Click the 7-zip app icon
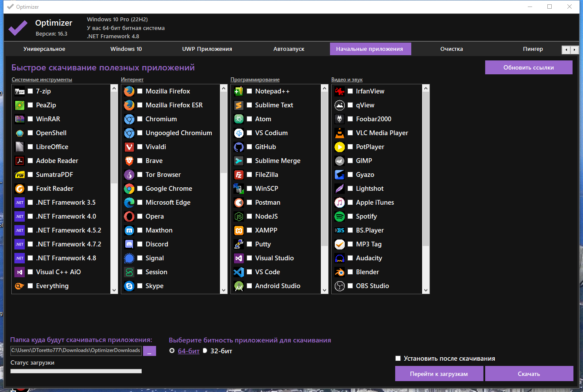The image size is (583, 392). coord(20,91)
